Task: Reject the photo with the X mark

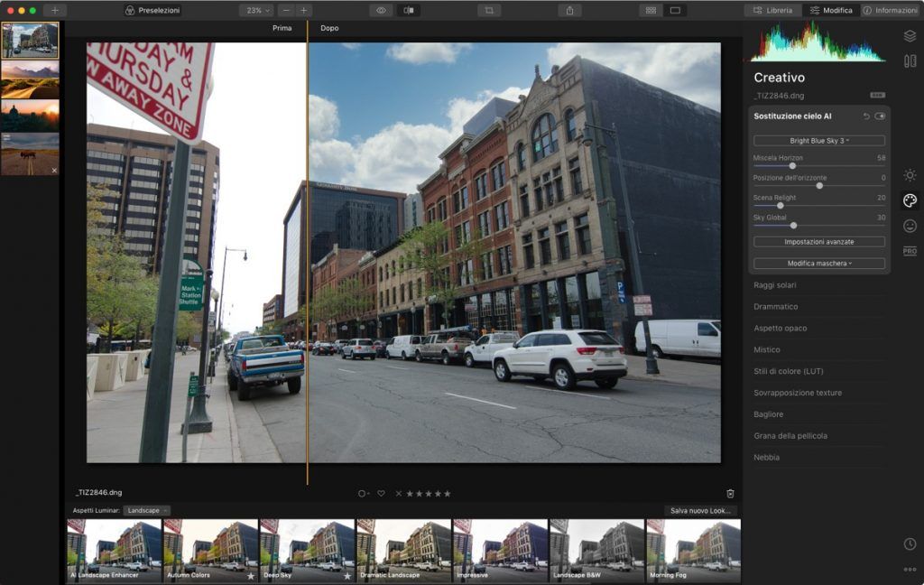Action: [399, 494]
